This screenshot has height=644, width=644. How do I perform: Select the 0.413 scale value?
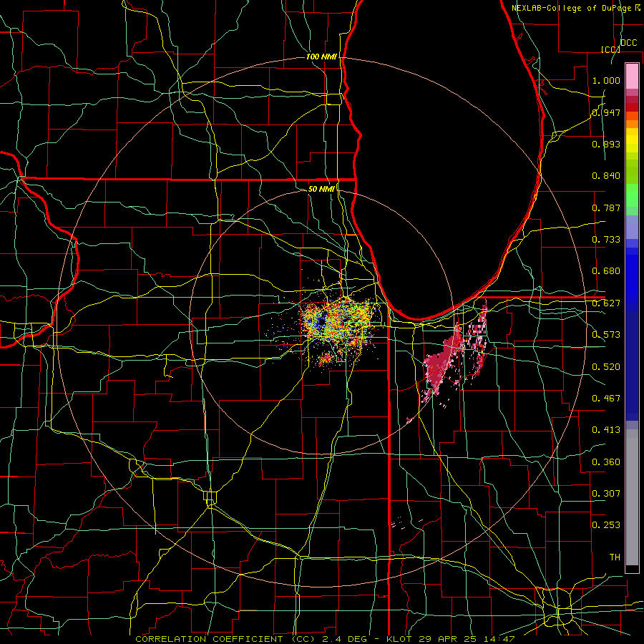[x=606, y=430]
